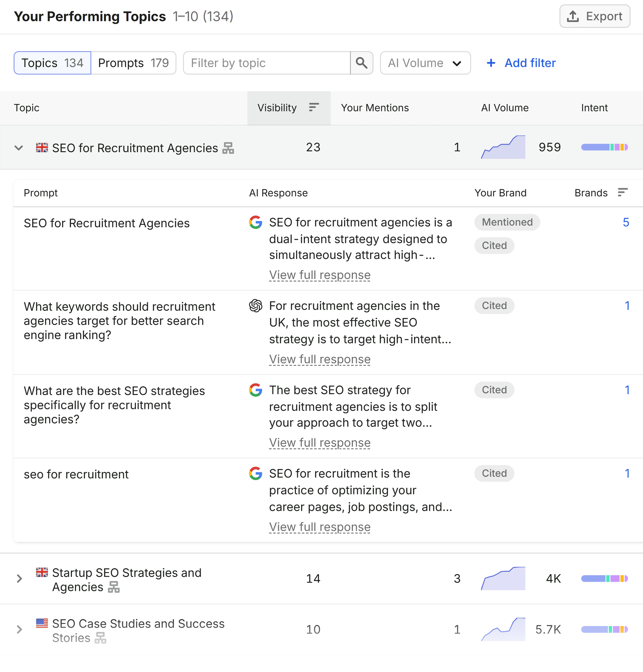This screenshot has height=672, width=643.
Task: Click Cited badge under Mentioned
Action: point(494,246)
